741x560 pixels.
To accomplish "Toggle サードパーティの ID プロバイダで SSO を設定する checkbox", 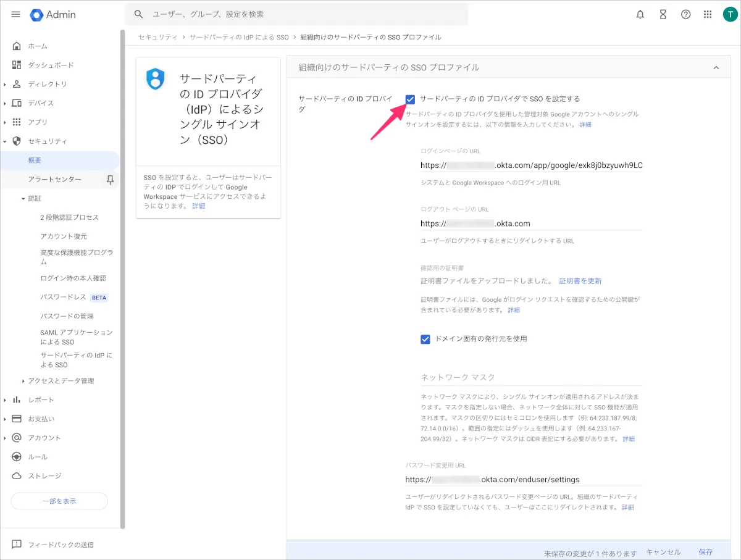I will (410, 99).
